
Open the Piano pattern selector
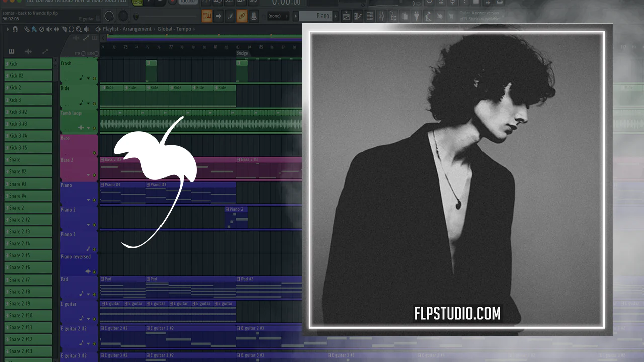(315, 16)
